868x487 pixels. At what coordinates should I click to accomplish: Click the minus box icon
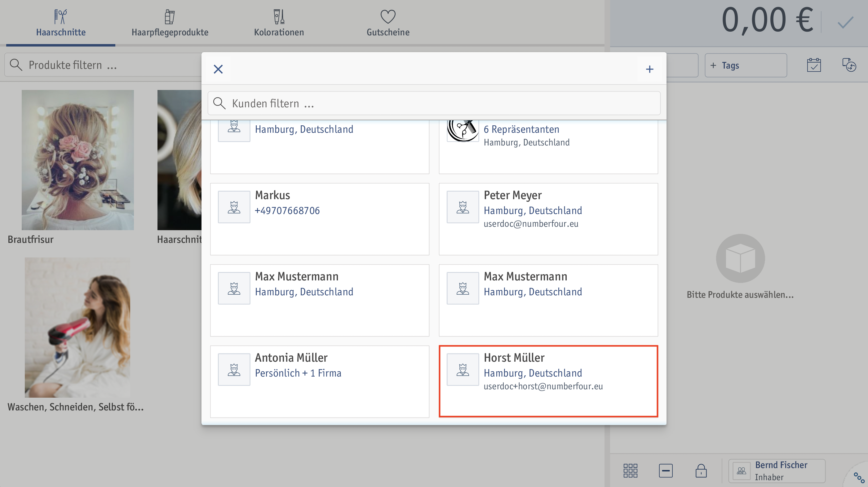666,471
